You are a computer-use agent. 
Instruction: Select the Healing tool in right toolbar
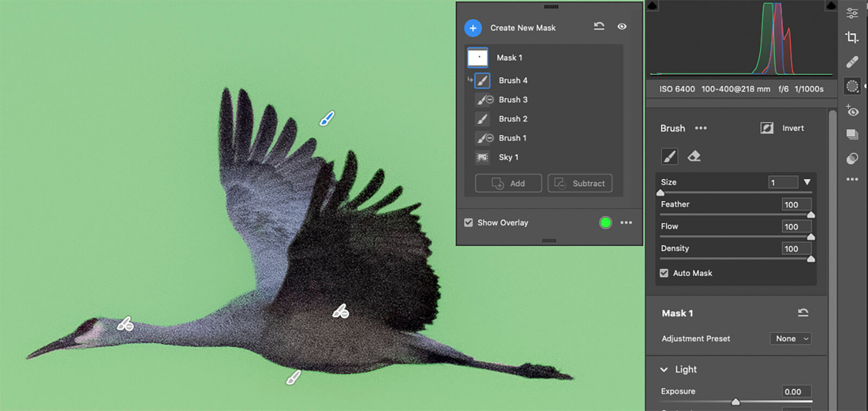[852, 62]
